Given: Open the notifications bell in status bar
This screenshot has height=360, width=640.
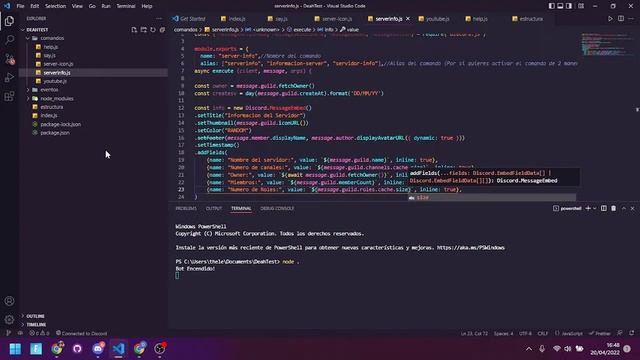Looking at the screenshot, I should pyautogui.click(x=632, y=333).
